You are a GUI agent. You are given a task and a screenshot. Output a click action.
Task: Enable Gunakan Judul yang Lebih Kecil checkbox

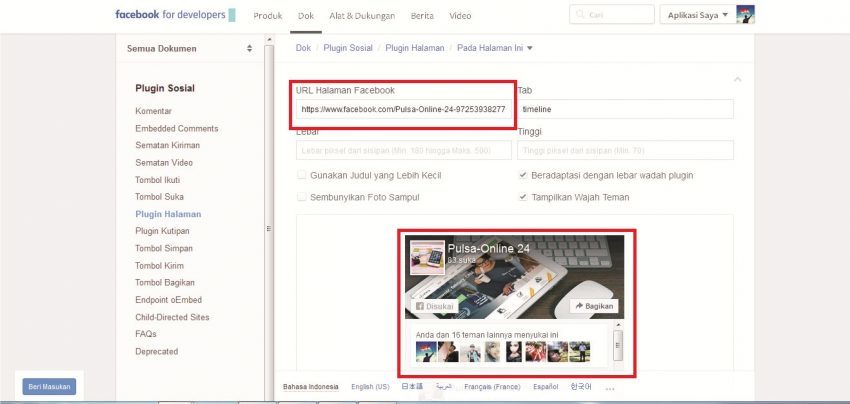[x=302, y=175]
